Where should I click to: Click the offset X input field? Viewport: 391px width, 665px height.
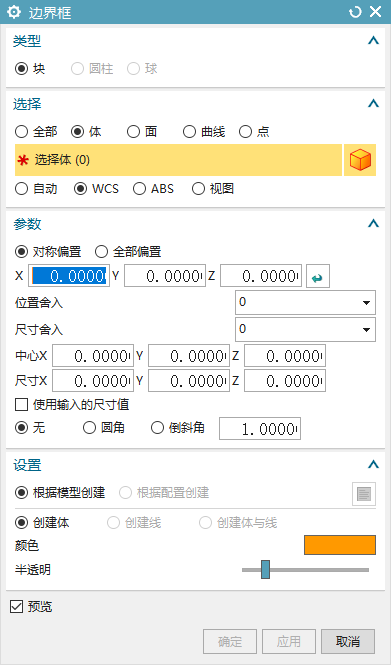[69, 276]
